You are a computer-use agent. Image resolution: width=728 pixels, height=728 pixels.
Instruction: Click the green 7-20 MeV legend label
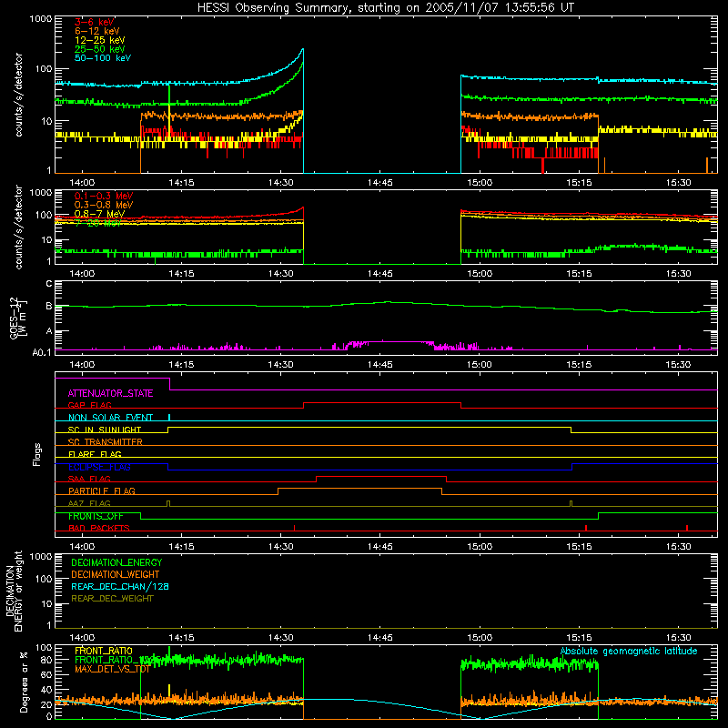(98, 223)
